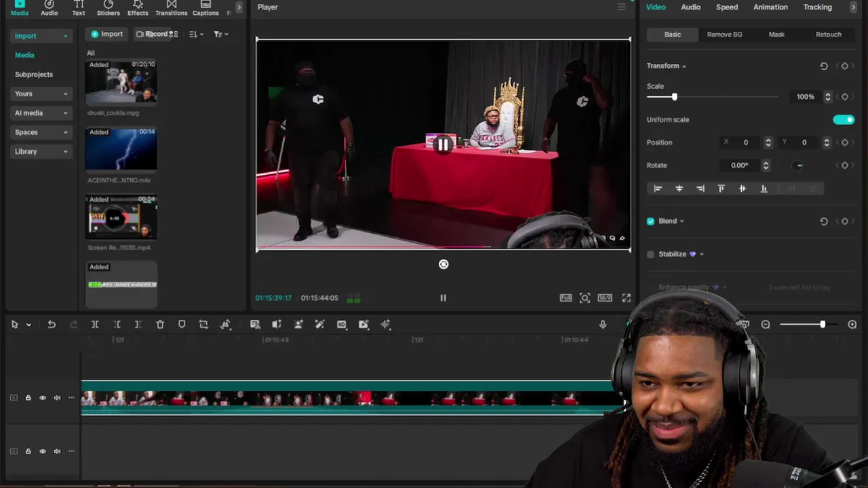Open the sort order dropdown
This screenshot has height=488, width=868.
196,34
